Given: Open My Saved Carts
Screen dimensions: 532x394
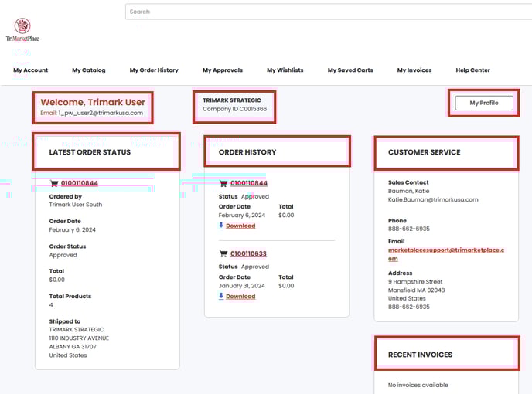Looking at the screenshot, I should tap(350, 70).
